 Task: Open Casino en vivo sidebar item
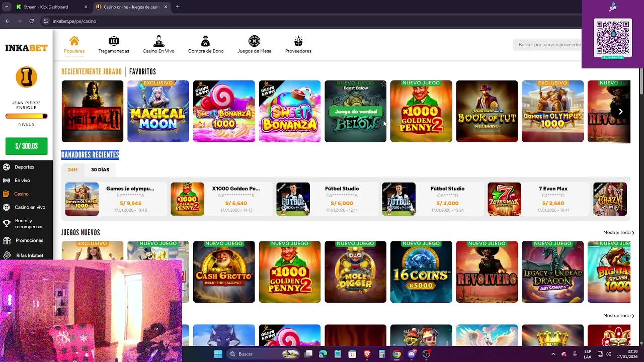tap(30, 207)
